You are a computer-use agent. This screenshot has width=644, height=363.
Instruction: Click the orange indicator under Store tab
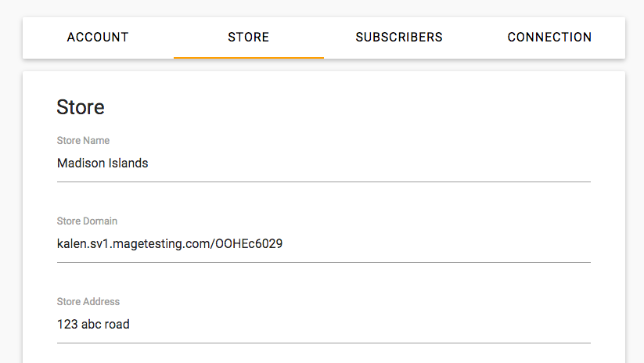pos(248,58)
